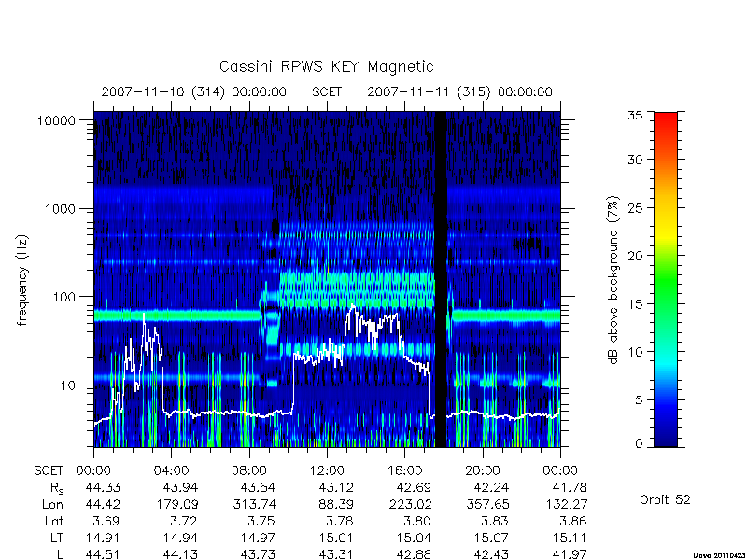
Task: Click the 10 frequency tick label
Action: point(68,385)
